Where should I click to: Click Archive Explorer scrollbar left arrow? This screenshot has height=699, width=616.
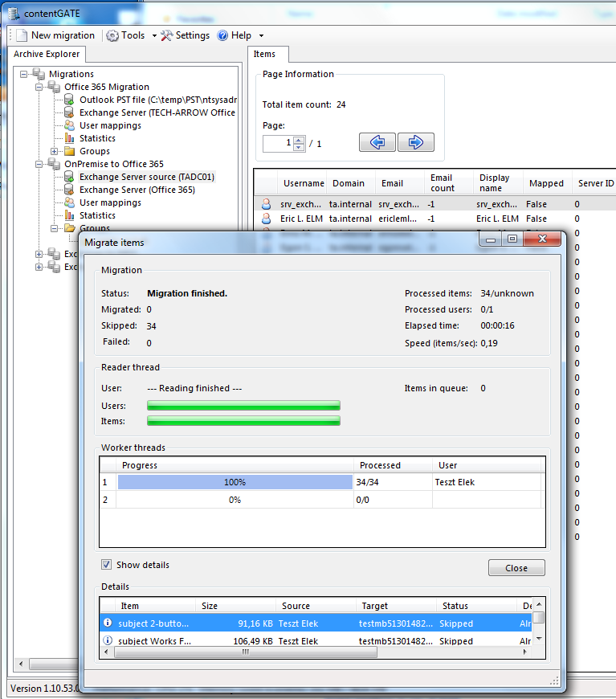(21, 664)
